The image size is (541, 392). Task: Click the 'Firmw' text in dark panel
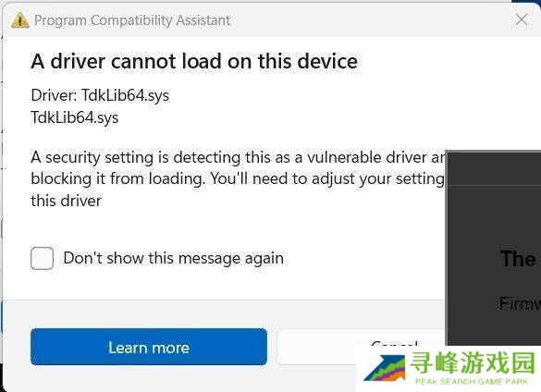coord(520,303)
